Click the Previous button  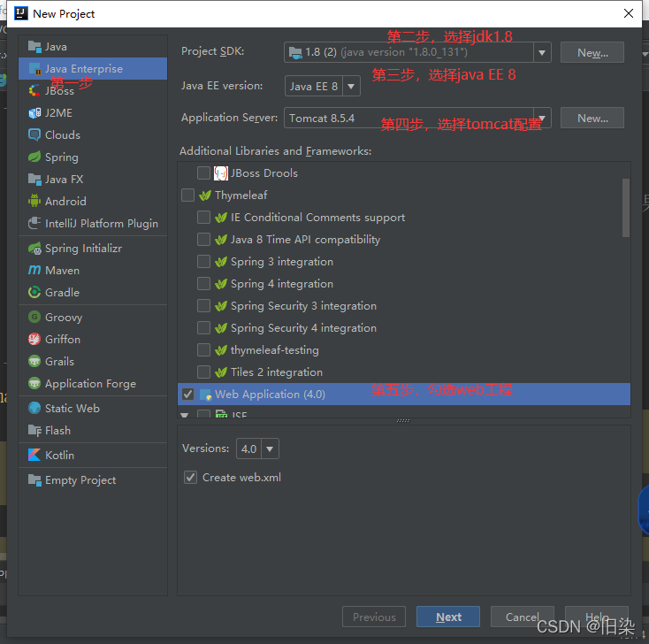tap(374, 617)
